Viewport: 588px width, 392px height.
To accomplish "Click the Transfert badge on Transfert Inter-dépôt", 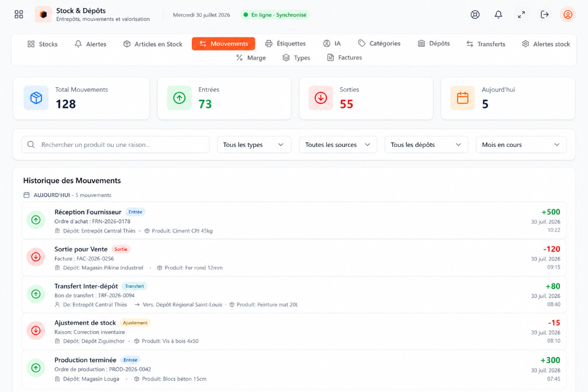I will (x=134, y=286).
